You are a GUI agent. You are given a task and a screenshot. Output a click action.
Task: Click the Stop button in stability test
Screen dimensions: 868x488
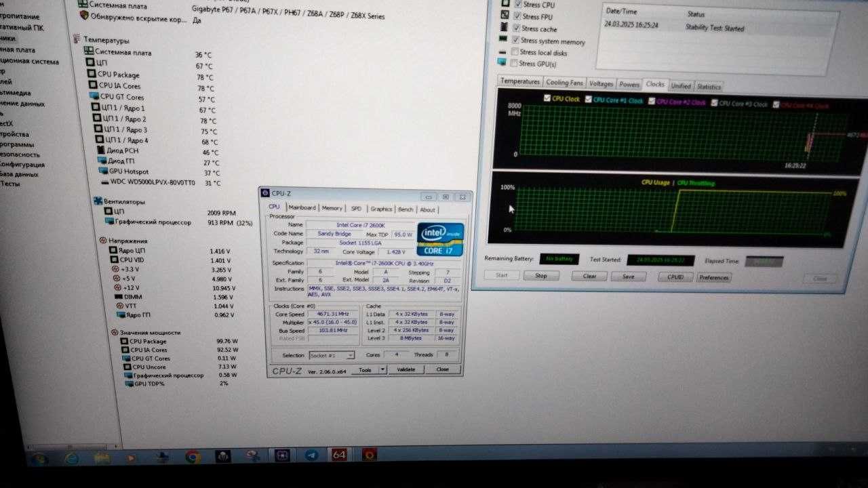(x=541, y=276)
